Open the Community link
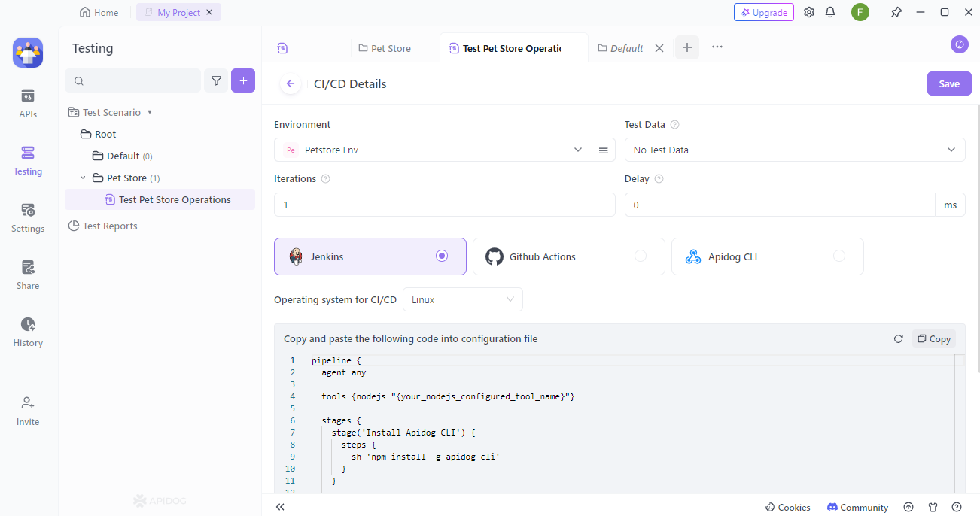The width and height of the screenshot is (980, 516). point(857,507)
